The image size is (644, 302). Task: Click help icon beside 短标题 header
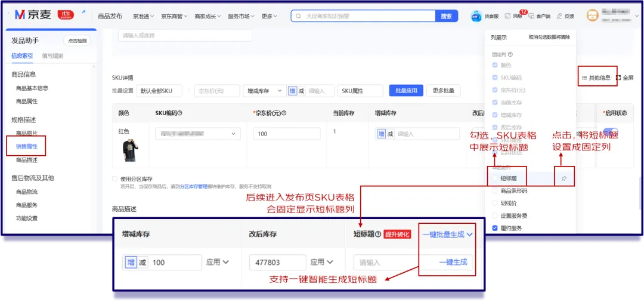click(x=378, y=235)
